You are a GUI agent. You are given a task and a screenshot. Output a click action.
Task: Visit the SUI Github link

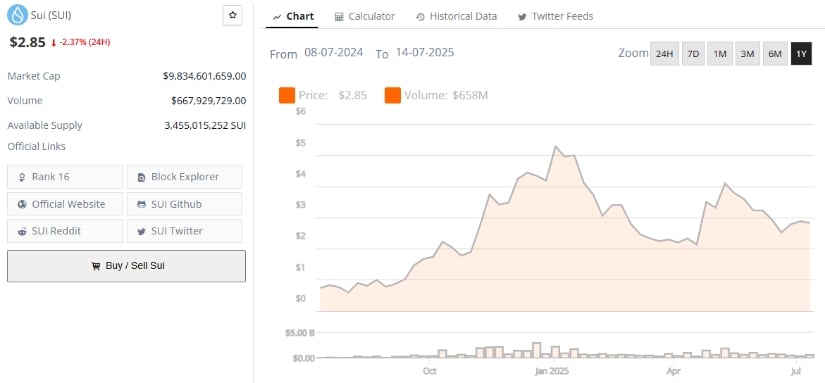(185, 204)
